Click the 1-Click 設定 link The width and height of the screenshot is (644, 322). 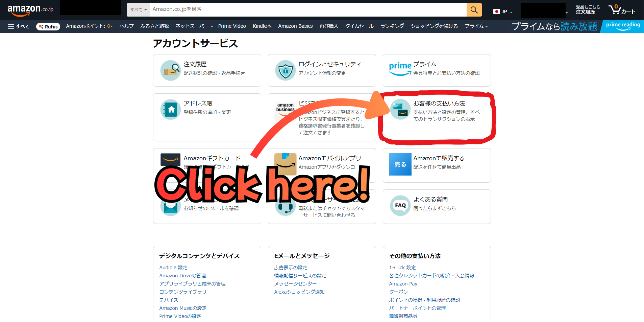pos(402,268)
